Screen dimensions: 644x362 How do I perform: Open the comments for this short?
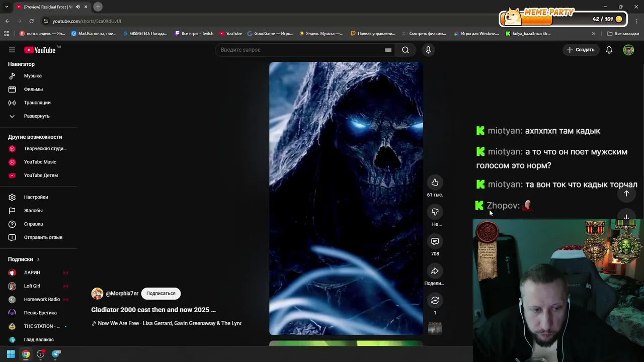point(435,241)
